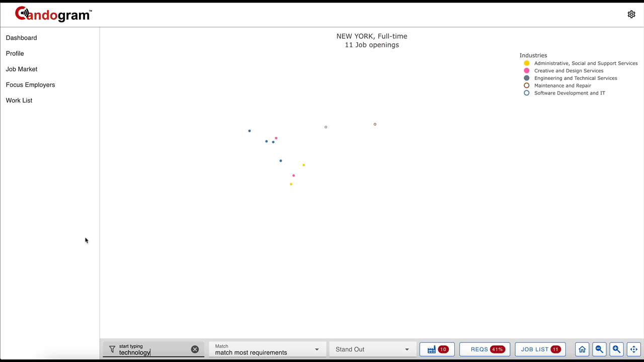Open the Work List page
Image resolution: width=644 pixels, height=362 pixels.
(x=19, y=101)
